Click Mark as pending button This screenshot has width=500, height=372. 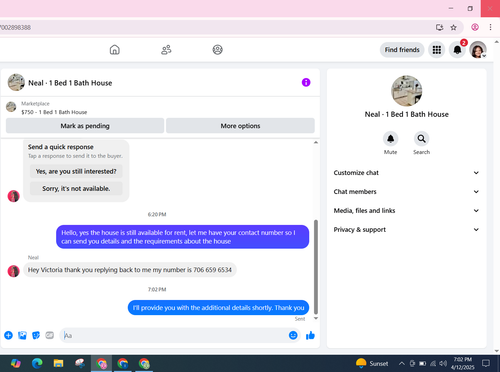point(85,126)
